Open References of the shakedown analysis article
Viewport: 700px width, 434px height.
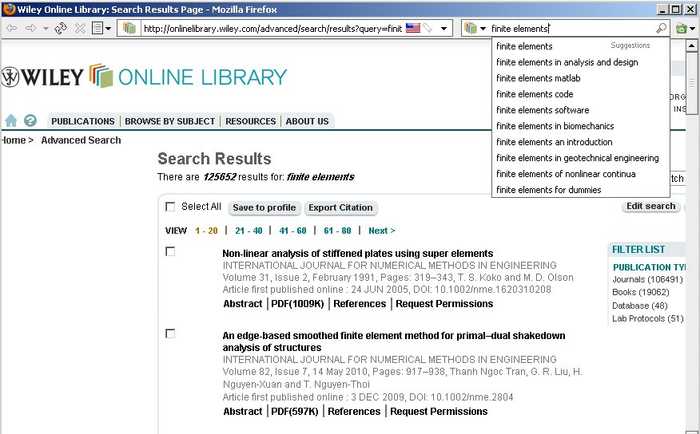354,412
